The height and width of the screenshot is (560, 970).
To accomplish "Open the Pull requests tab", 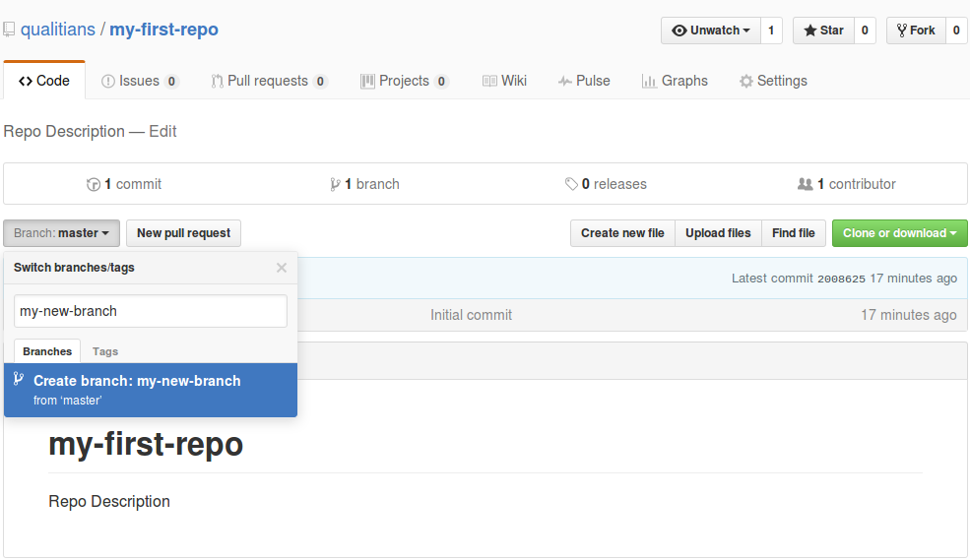I will [269, 81].
